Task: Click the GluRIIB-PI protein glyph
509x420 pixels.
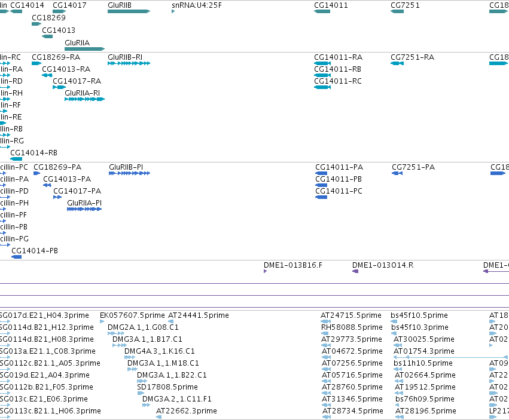Action: [130, 173]
